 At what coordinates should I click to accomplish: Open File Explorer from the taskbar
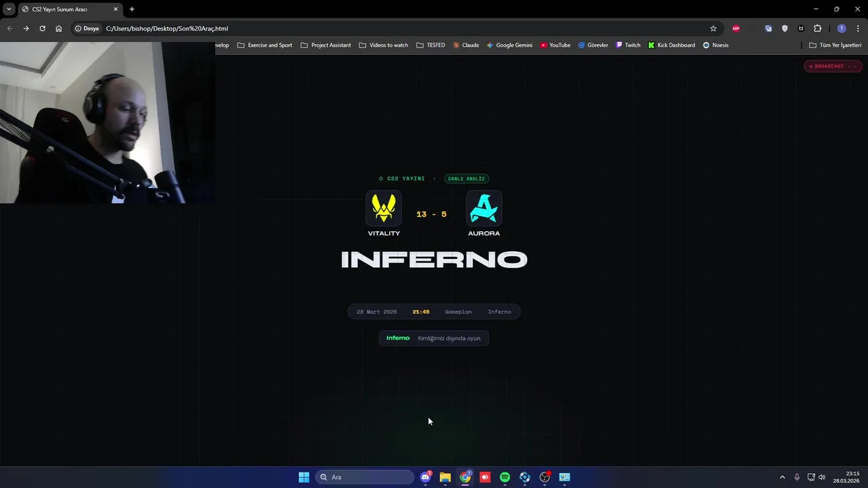click(x=445, y=477)
